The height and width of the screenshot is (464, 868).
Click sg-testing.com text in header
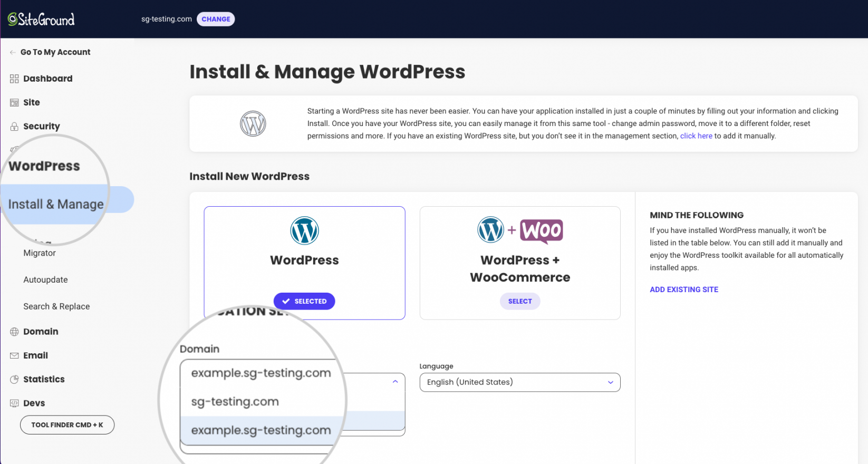[x=167, y=19]
